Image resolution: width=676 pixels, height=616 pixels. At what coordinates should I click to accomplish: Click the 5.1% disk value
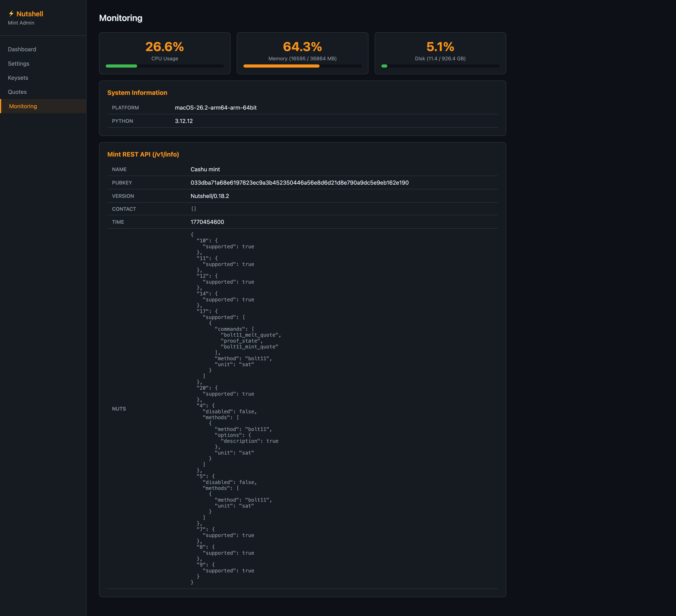440,47
